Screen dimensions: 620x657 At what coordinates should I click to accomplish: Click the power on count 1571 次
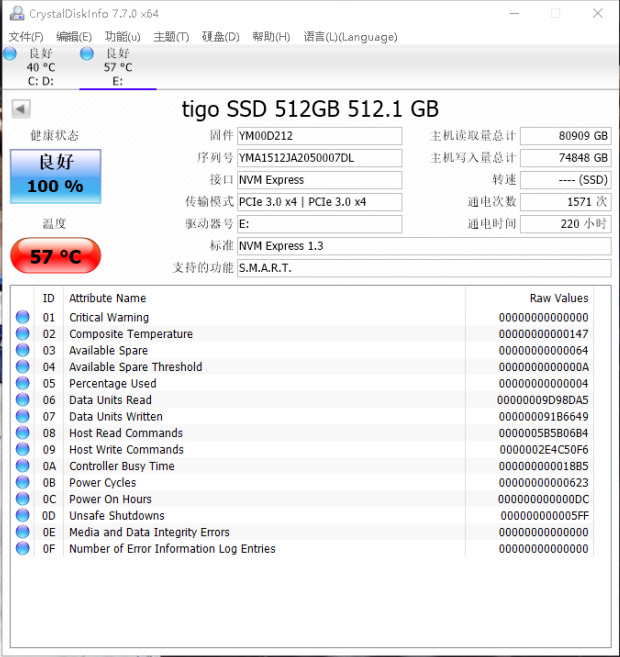pos(566,202)
